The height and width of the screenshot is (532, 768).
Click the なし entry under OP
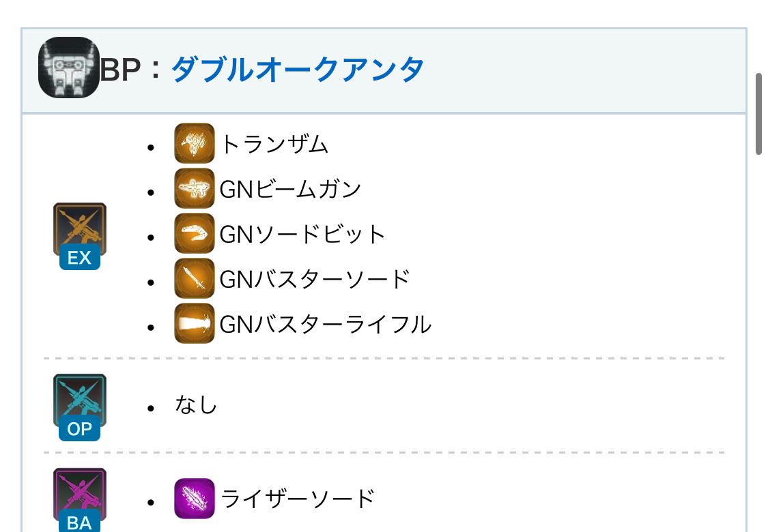(196, 404)
